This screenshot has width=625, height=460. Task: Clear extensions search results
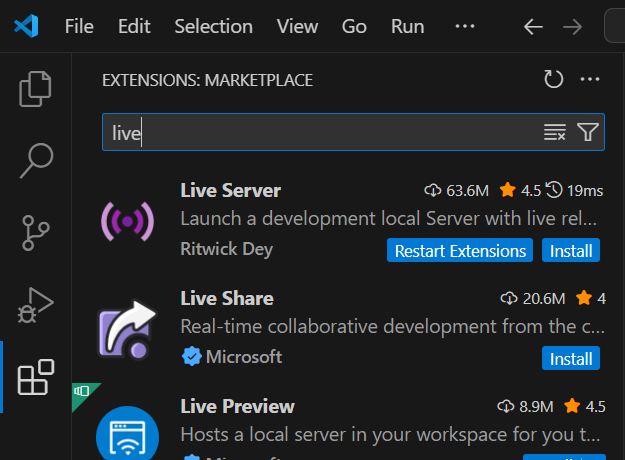click(554, 132)
